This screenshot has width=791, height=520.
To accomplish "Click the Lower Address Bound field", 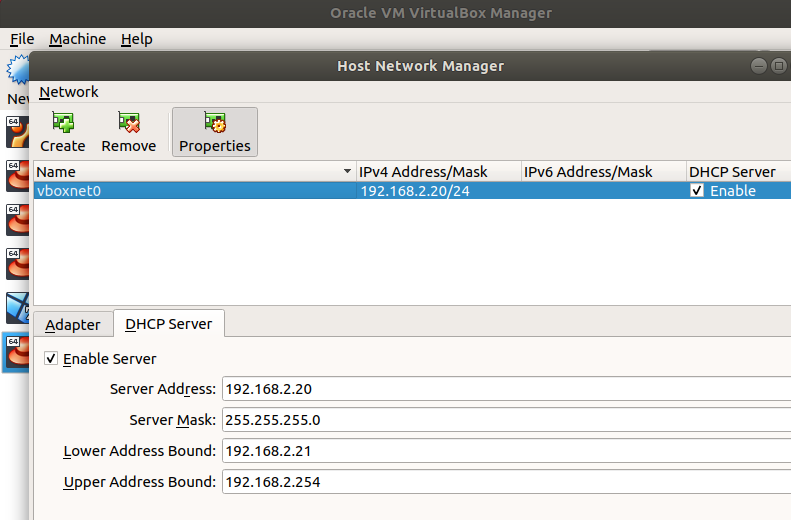I will point(500,451).
